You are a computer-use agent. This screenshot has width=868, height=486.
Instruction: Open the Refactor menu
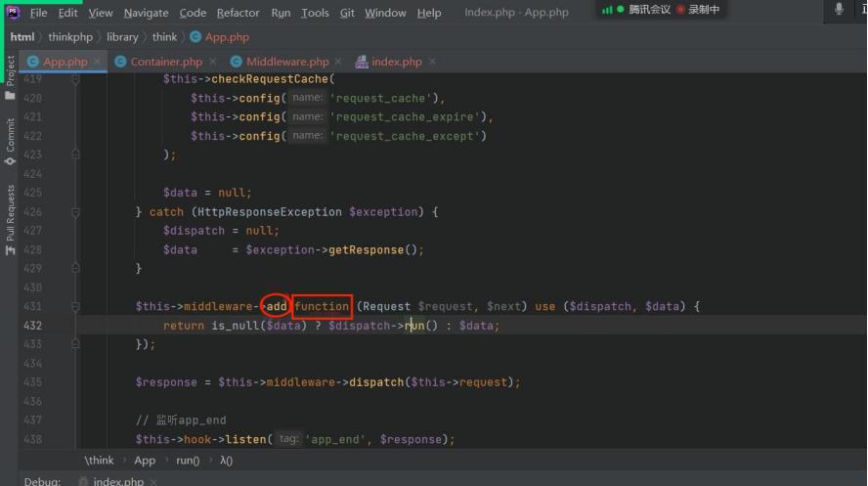pyautogui.click(x=239, y=12)
